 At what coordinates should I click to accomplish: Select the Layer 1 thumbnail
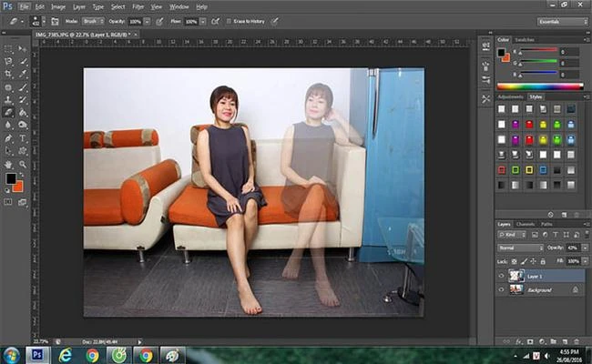pyautogui.click(x=516, y=276)
